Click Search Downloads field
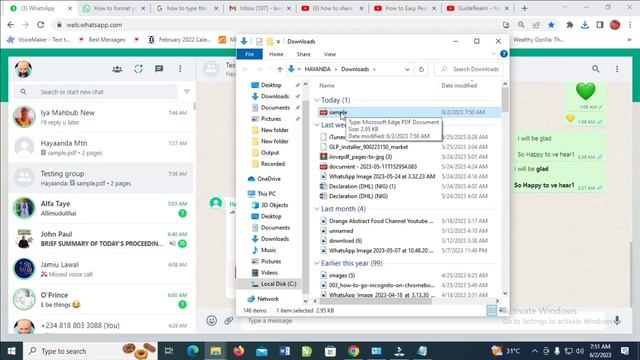 [x=469, y=69]
